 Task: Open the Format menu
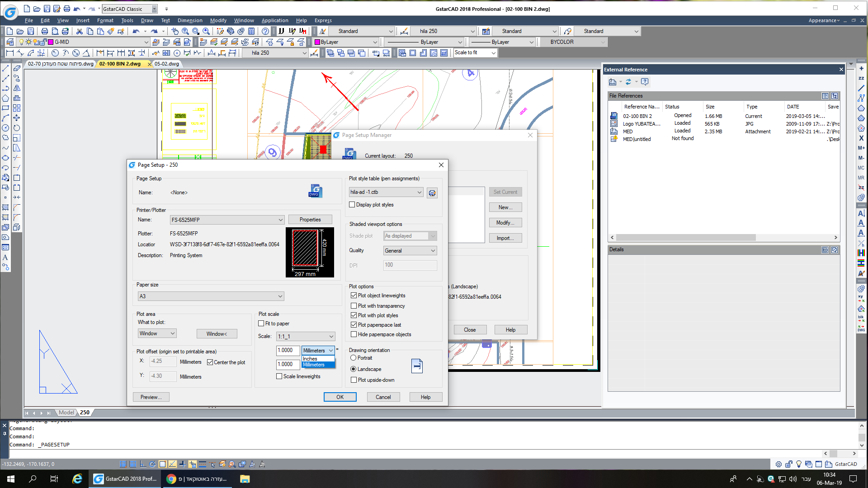coord(105,20)
